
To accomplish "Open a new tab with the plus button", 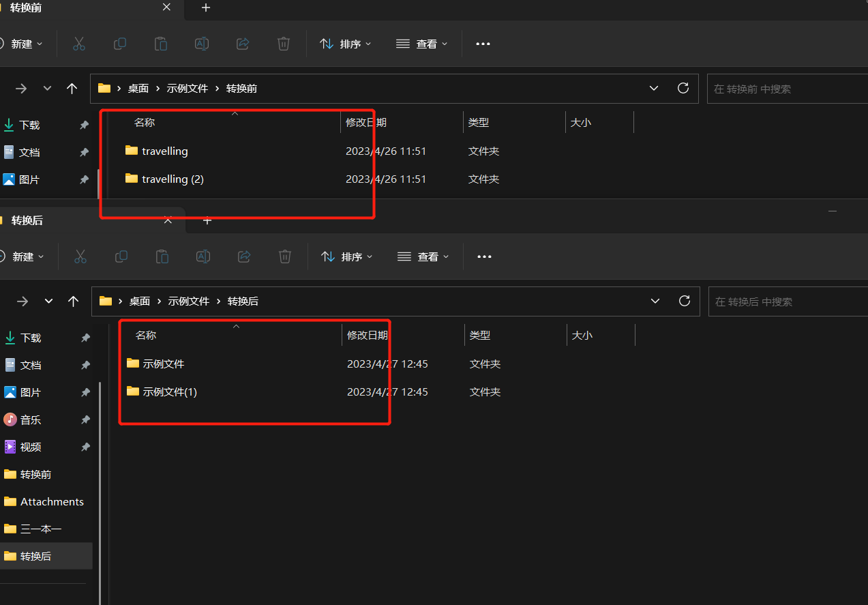I will [206, 8].
